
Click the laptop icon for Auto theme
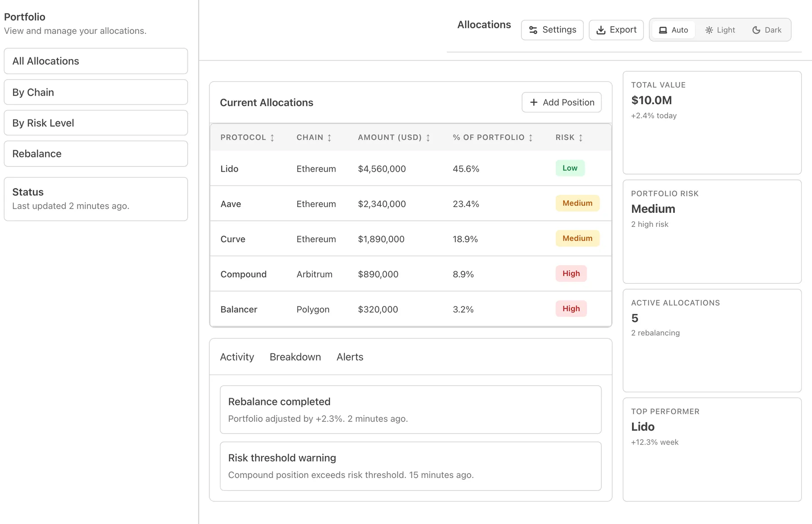pyautogui.click(x=663, y=30)
